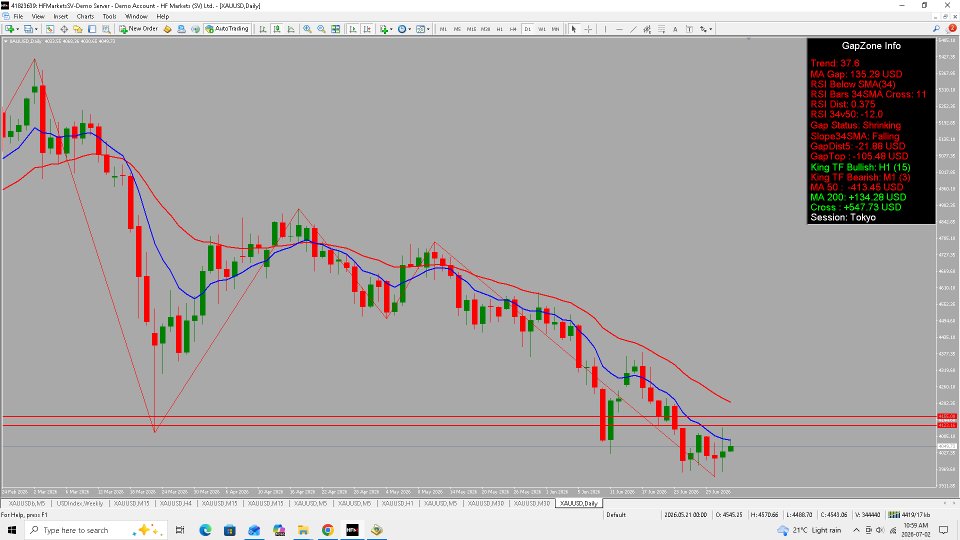
Task: Open the Indicators list icon
Action: (384, 29)
